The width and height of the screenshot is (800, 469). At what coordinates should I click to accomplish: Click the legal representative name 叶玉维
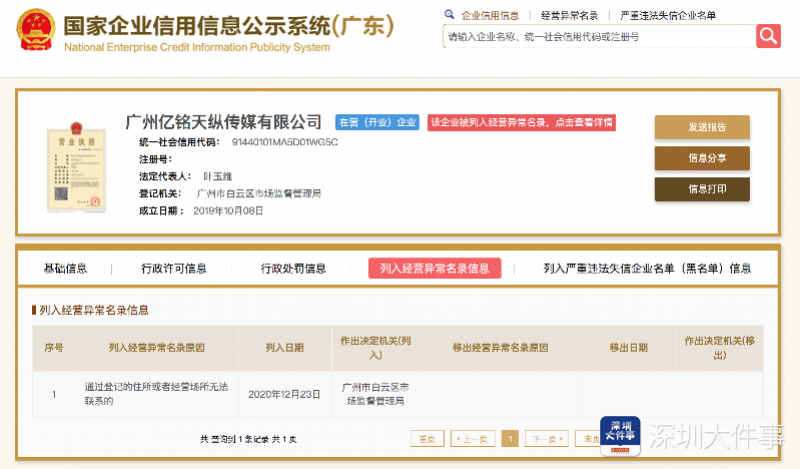217,177
